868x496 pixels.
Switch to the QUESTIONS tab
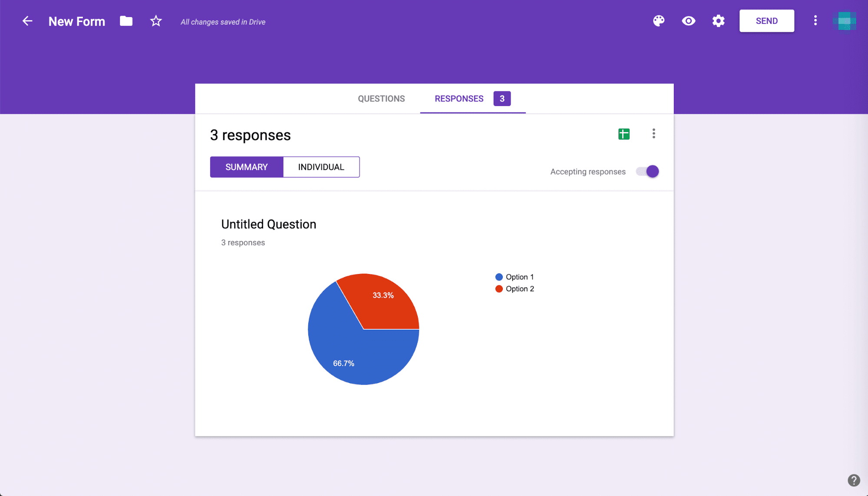(x=381, y=98)
